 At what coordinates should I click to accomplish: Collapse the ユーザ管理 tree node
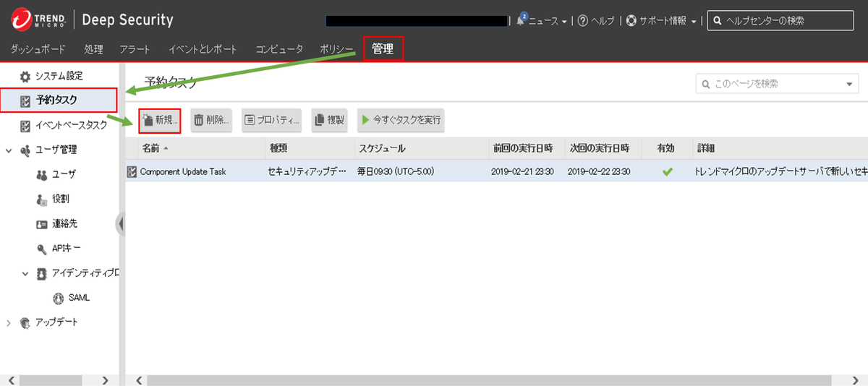[9, 150]
